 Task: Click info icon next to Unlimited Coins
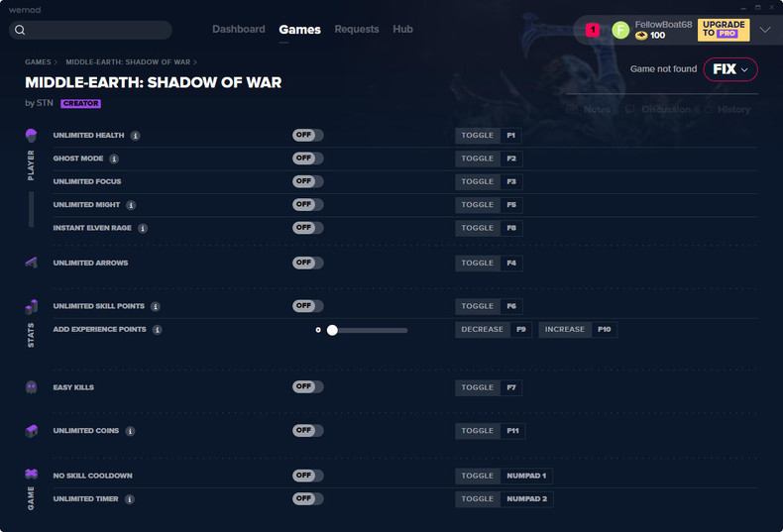tap(130, 431)
